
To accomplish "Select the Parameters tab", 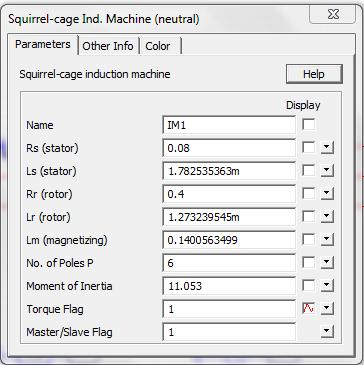I will [x=43, y=44].
